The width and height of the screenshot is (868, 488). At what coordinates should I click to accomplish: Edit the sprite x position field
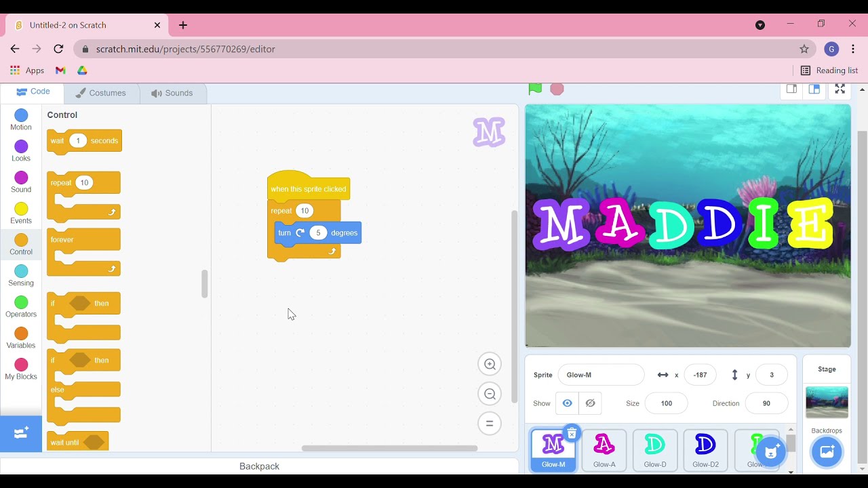pos(701,375)
